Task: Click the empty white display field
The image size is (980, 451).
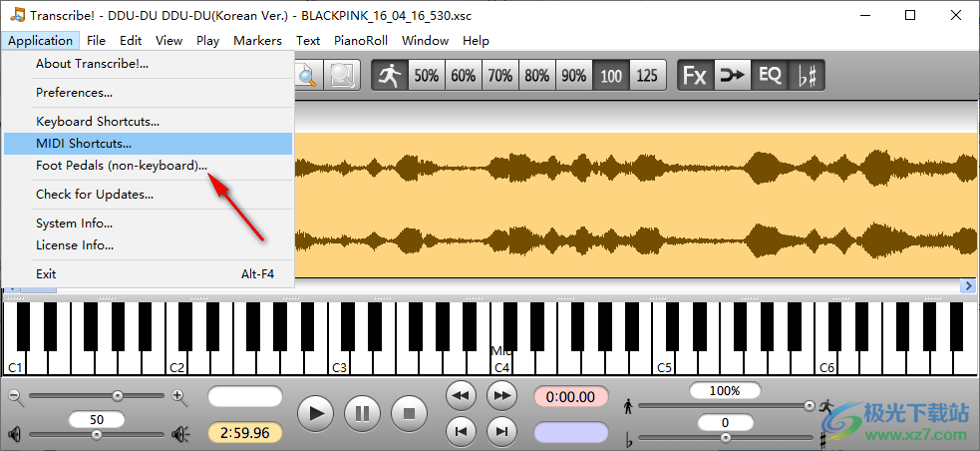Action: tap(245, 396)
